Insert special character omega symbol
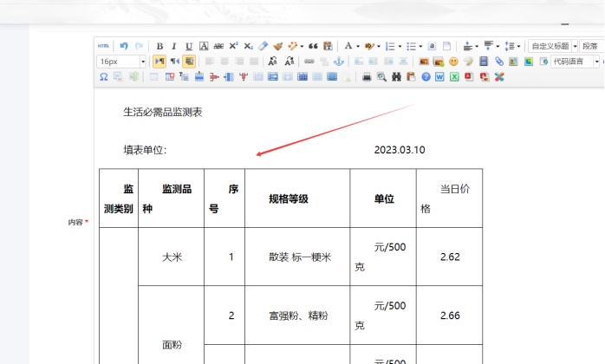 coord(103,77)
